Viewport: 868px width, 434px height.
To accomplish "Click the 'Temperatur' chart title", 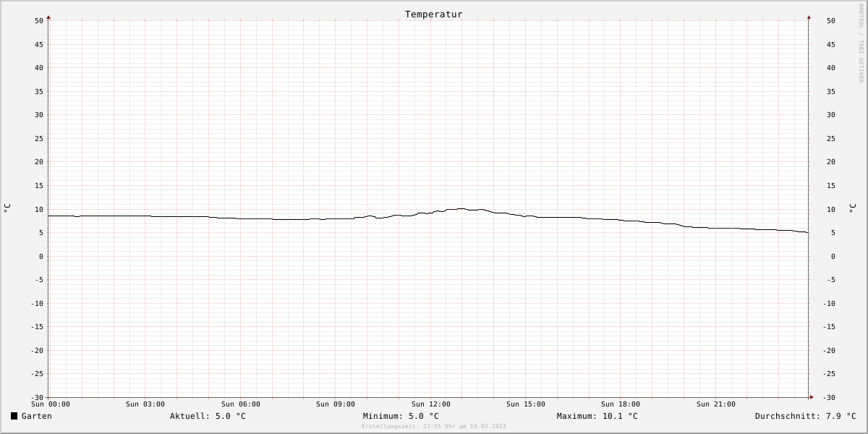I will pos(433,14).
